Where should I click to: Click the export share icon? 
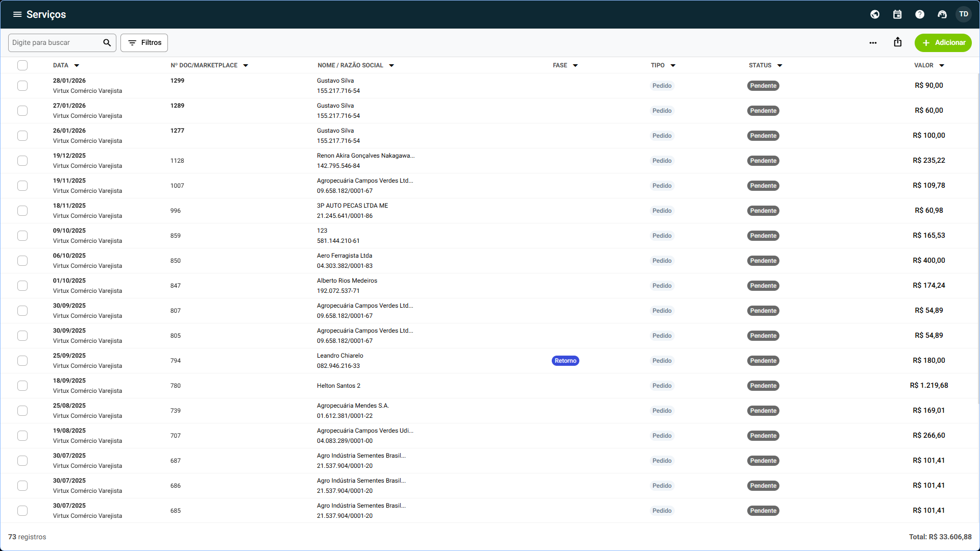point(898,42)
